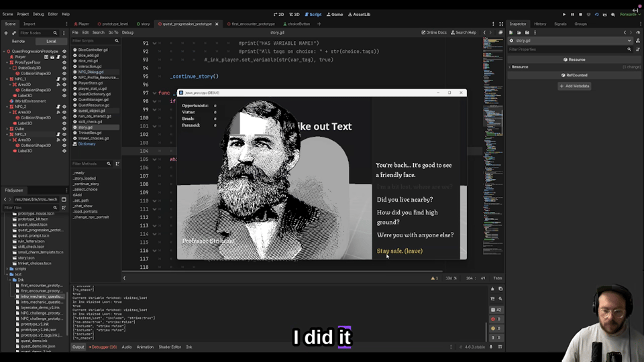This screenshot has height=362, width=644.
Task: Collapse the NPC_3 node
Action: (7, 134)
